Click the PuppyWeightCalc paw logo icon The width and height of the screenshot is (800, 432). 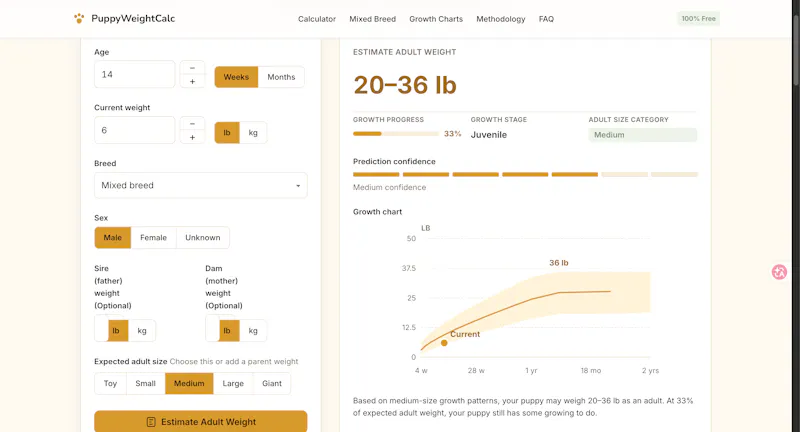79,18
